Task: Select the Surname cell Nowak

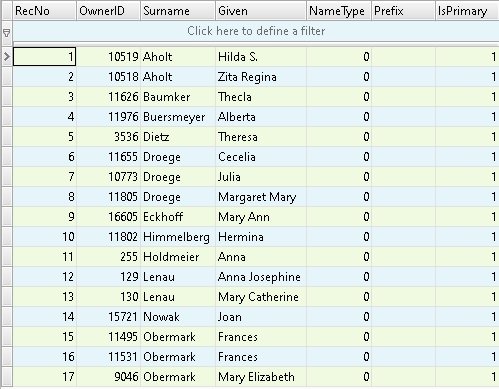Action: (x=178, y=317)
